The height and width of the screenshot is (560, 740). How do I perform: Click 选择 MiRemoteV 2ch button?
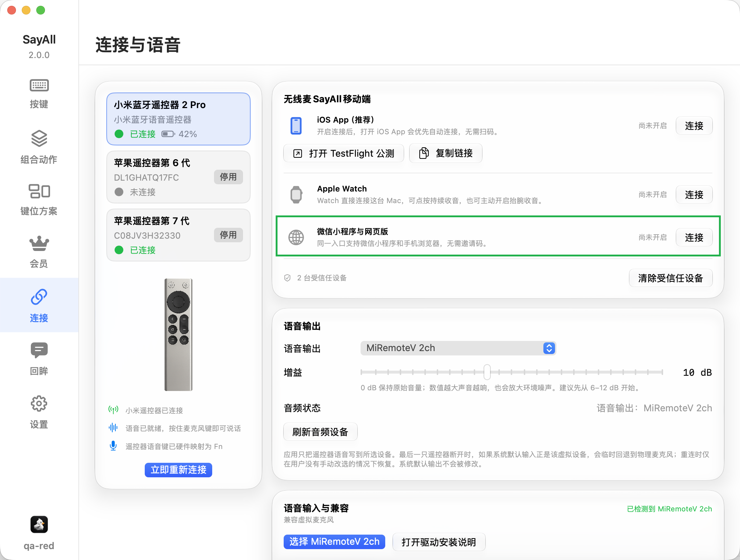[334, 542]
